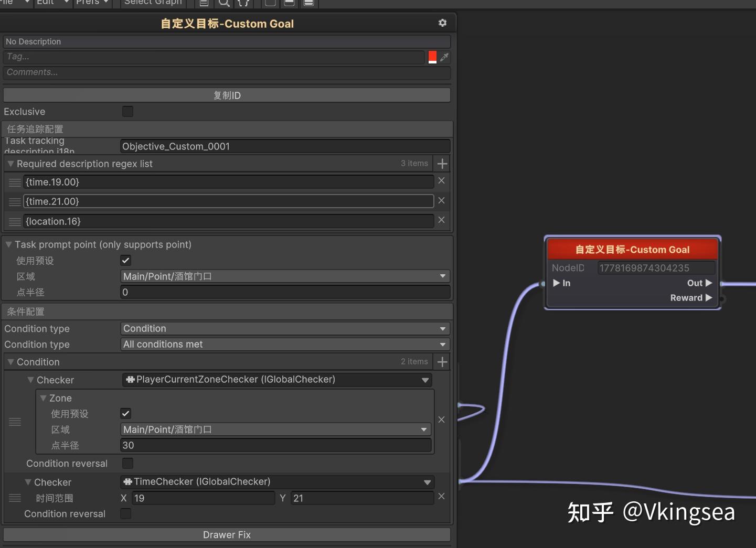Collapse the Required description regex list
The height and width of the screenshot is (548, 756).
coord(10,164)
